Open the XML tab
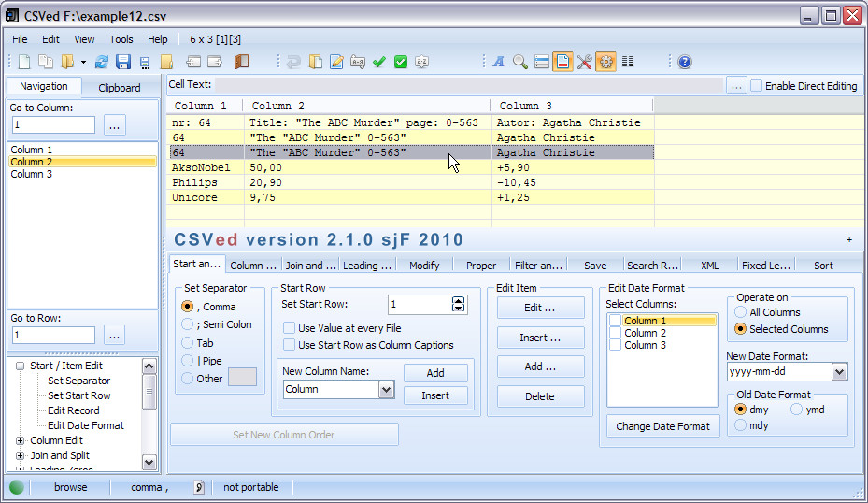This screenshot has width=868, height=503. (710, 266)
